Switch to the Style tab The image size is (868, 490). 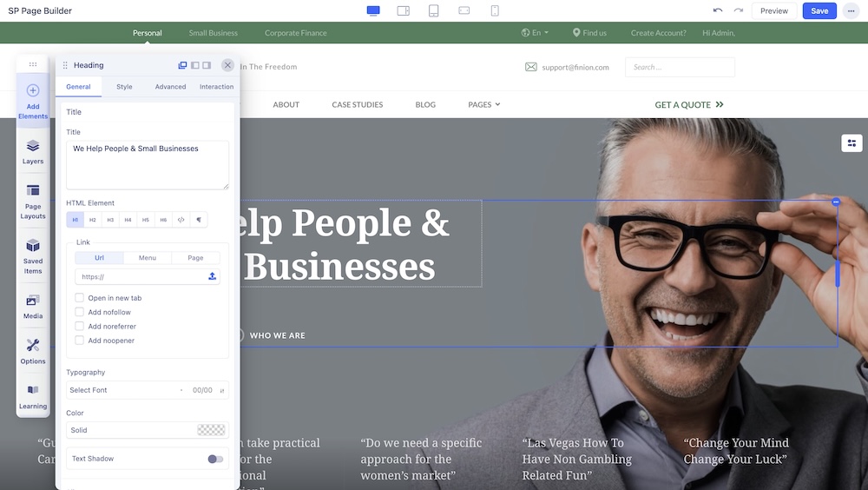[124, 87]
